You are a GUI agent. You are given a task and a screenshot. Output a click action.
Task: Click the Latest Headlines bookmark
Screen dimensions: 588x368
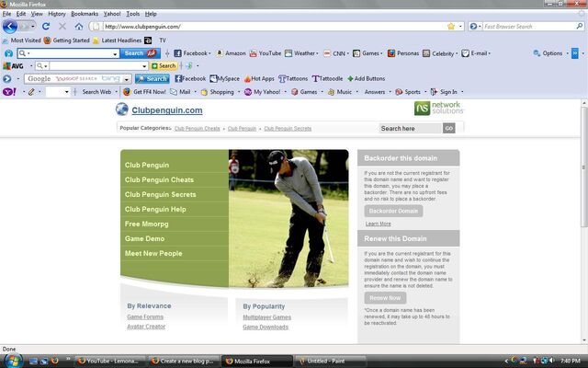click(x=118, y=40)
